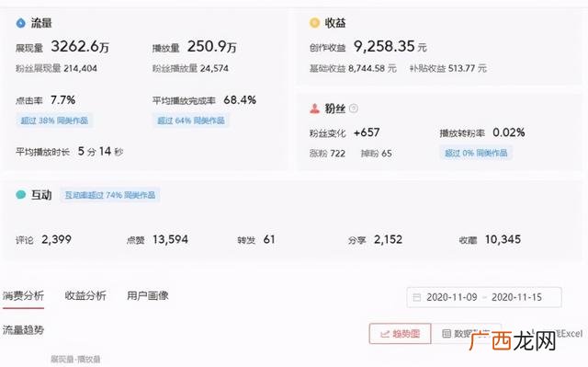
Task: Click 转发 count 61
Action: [x=269, y=239]
